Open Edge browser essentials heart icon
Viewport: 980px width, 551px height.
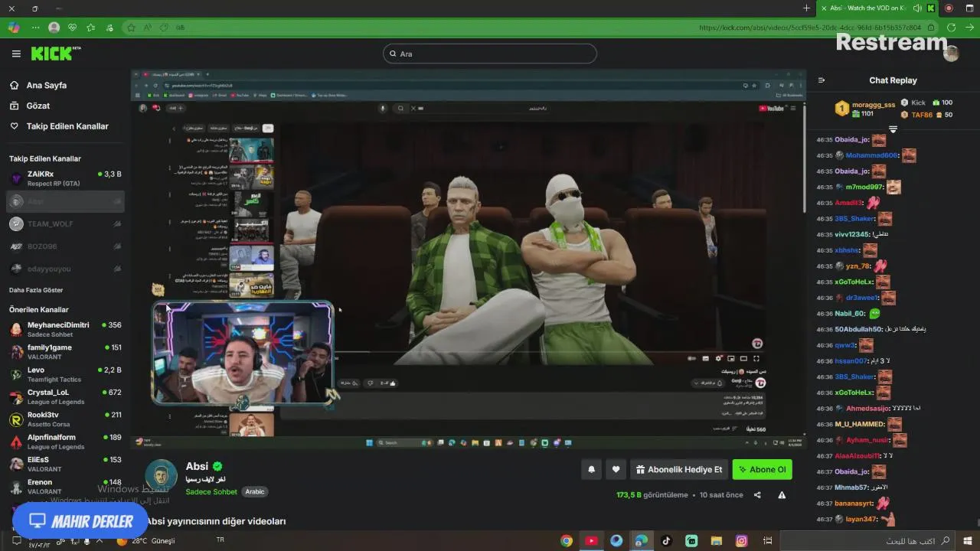point(73,27)
